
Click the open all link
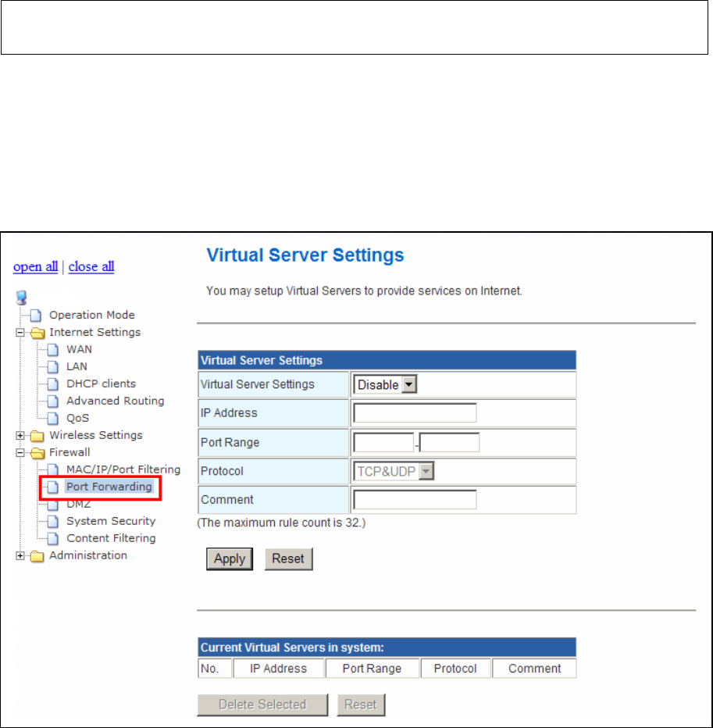[35, 267]
